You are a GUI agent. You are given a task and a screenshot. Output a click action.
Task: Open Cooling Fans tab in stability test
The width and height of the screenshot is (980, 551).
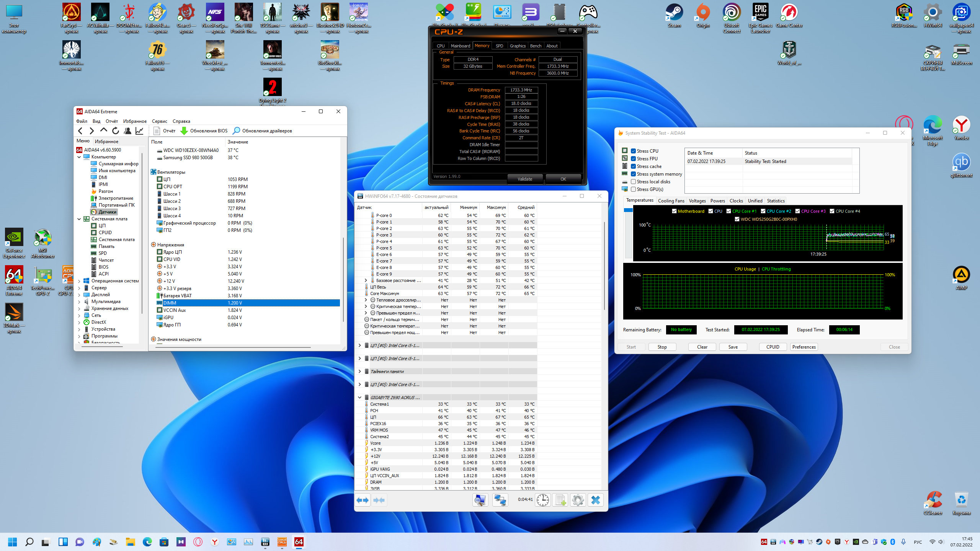[x=671, y=201]
